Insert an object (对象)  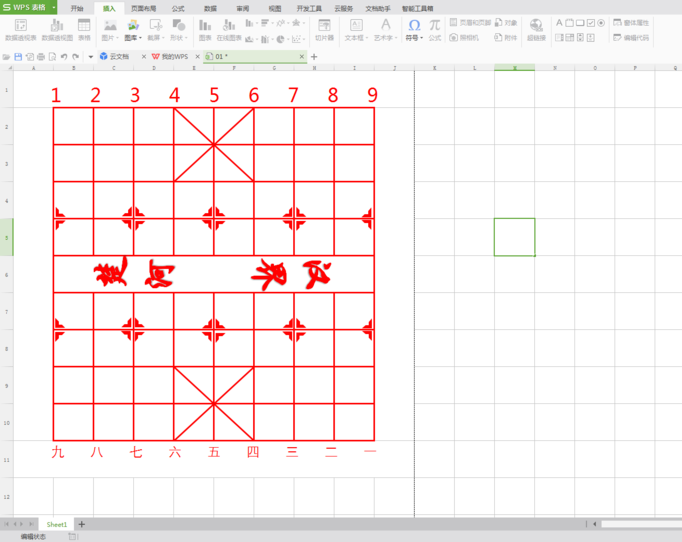(x=506, y=23)
